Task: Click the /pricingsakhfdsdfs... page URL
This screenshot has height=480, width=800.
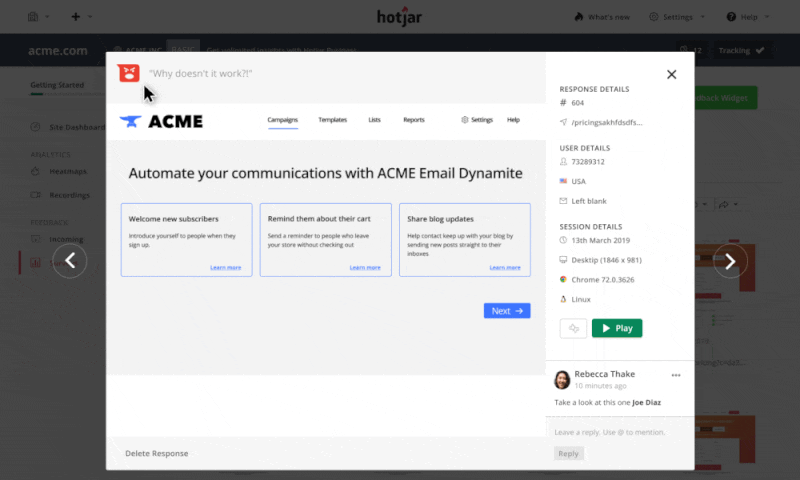Action: coord(607,122)
